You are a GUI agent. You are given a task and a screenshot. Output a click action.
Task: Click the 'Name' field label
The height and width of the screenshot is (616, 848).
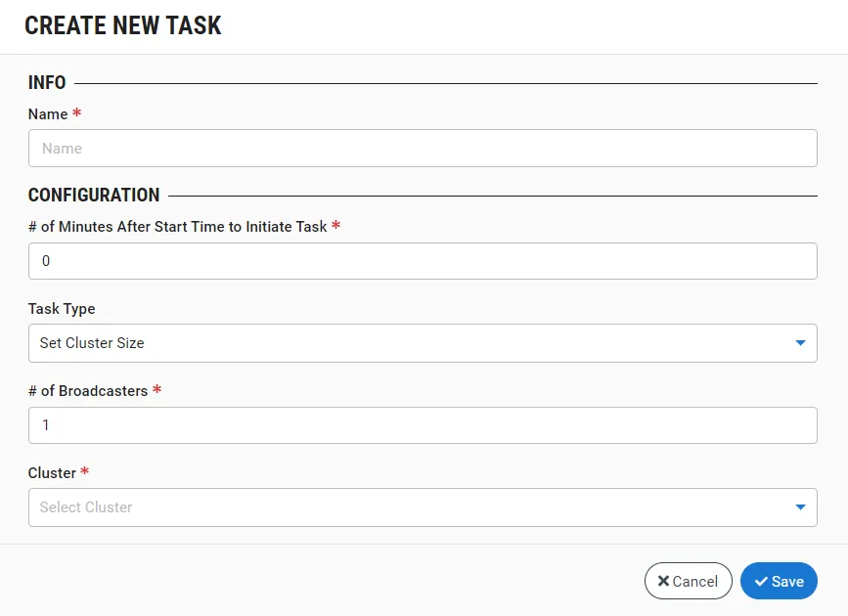coord(48,114)
